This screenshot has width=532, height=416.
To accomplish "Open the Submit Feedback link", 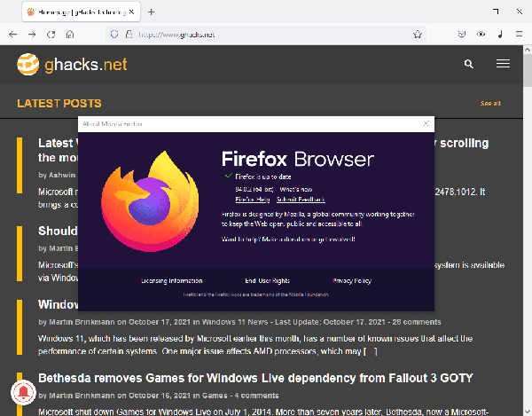I will coord(301,200).
